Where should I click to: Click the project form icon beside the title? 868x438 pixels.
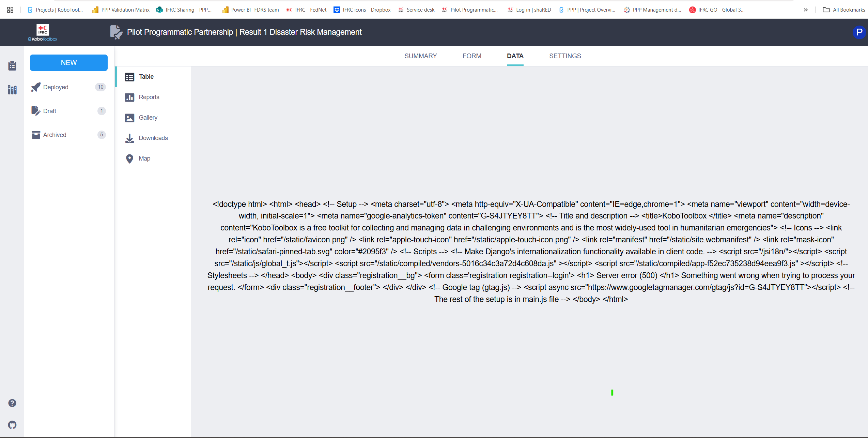coord(116,32)
